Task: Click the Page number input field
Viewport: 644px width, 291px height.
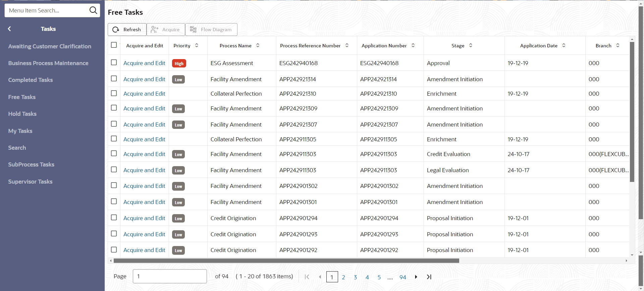Action: coord(170,276)
